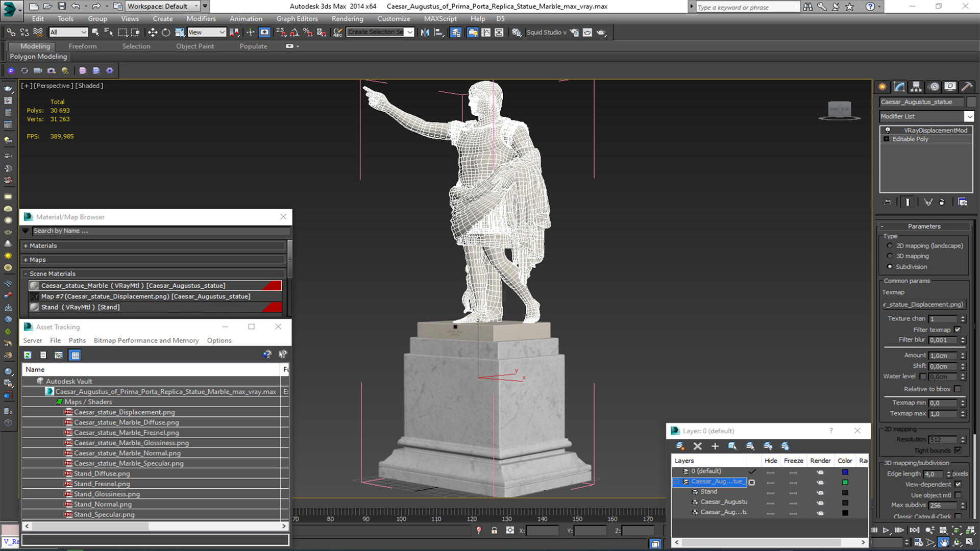Viewport: 980px width, 551px height.
Task: Open the Motion command panel tab
Action: (934, 87)
